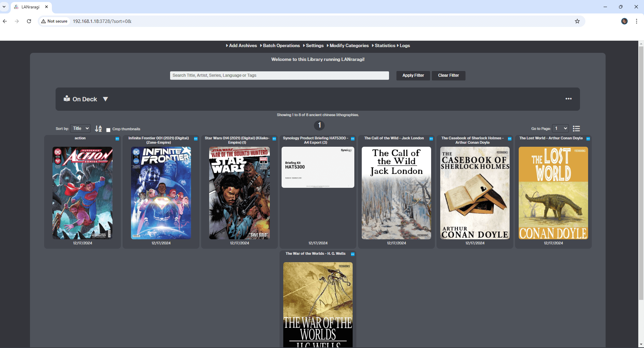Image resolution: width=644 pixels, height=348 pixels.
Task: Click the blue tag icon on Synology Product Briefing archive
Action: (353, 139)
